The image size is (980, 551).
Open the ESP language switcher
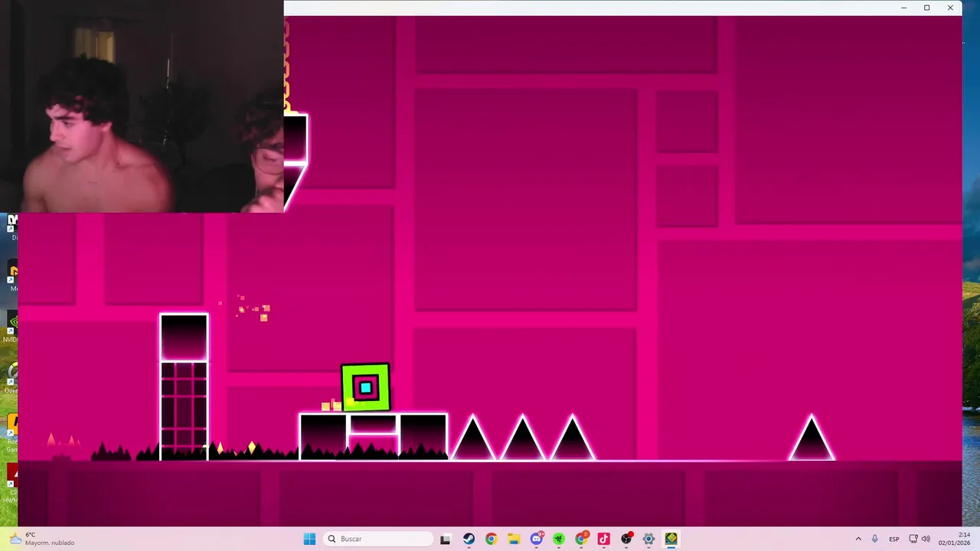(894, 539)
